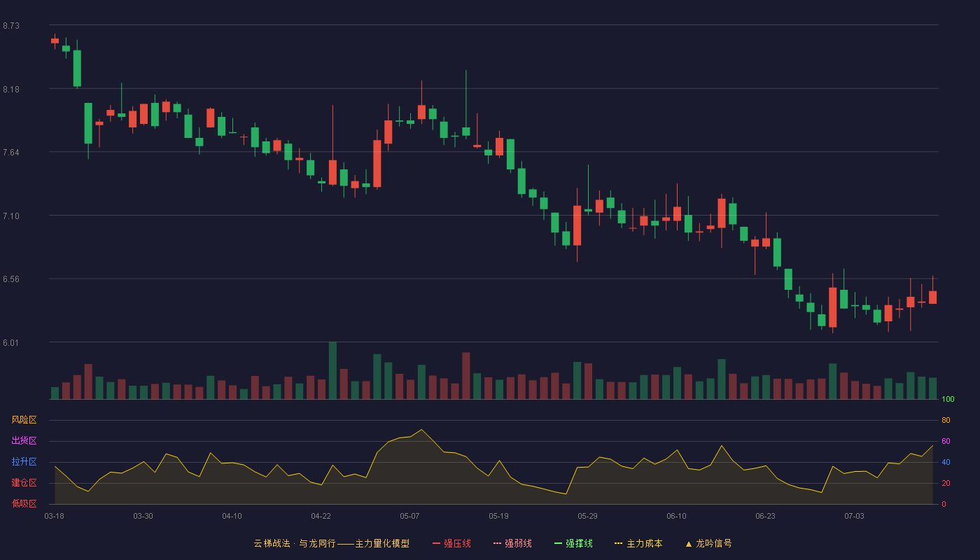Click the orange 80 indicator scale value
Screen dimensions: 980x560
click(x=946, y=421)
